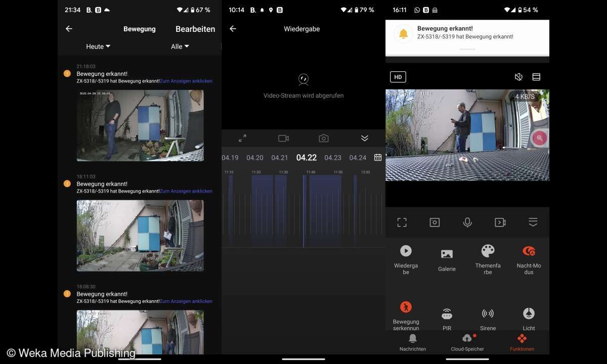Collapse the function panel
Viewport: 607px width, 364px height.
click(533, 222)
